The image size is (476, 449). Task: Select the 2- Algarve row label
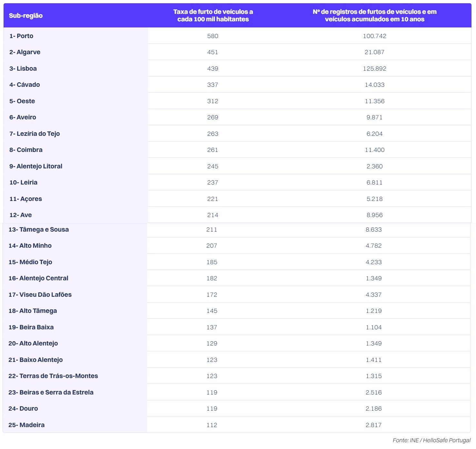click(25, 52)
